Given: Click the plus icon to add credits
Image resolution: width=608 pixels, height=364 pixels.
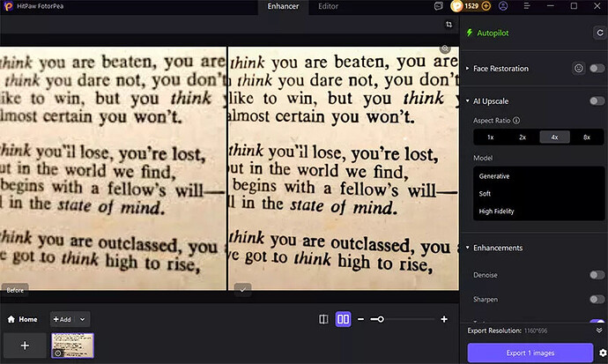Looking at the screenshot, I should (486, 6).
